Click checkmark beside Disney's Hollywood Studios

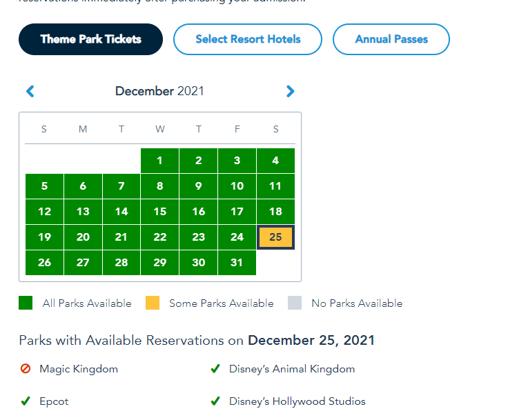click(x=215, y=401)
